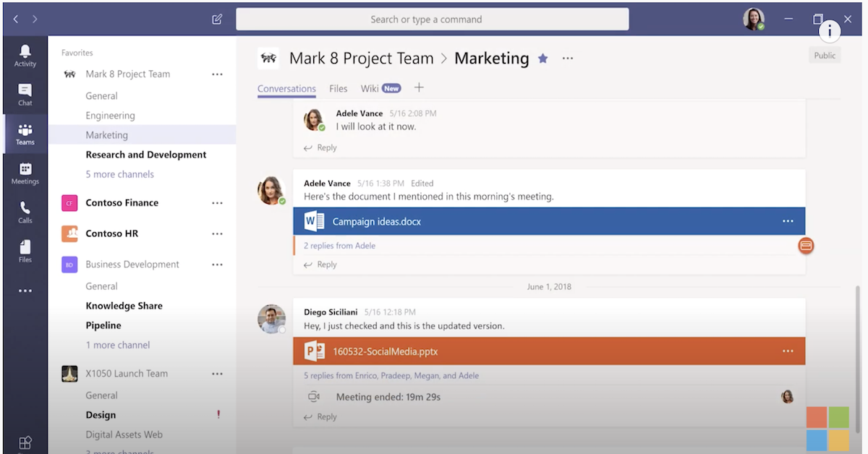Open Meetings calendar icon
Image resolution: width=868 pixels, height=454 pixels.
25,173
